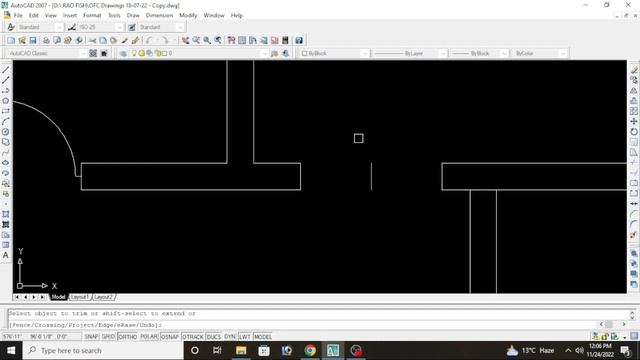
Task: Open the Draw menu
Action: (133, 15)
